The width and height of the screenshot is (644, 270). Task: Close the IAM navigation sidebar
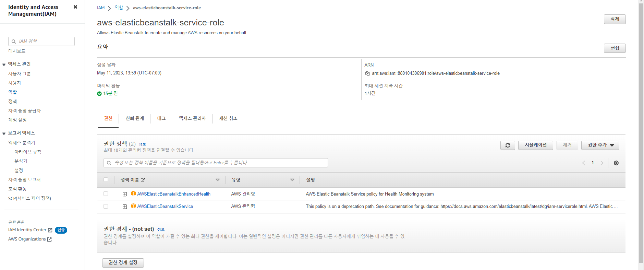[x=75, y=7]
